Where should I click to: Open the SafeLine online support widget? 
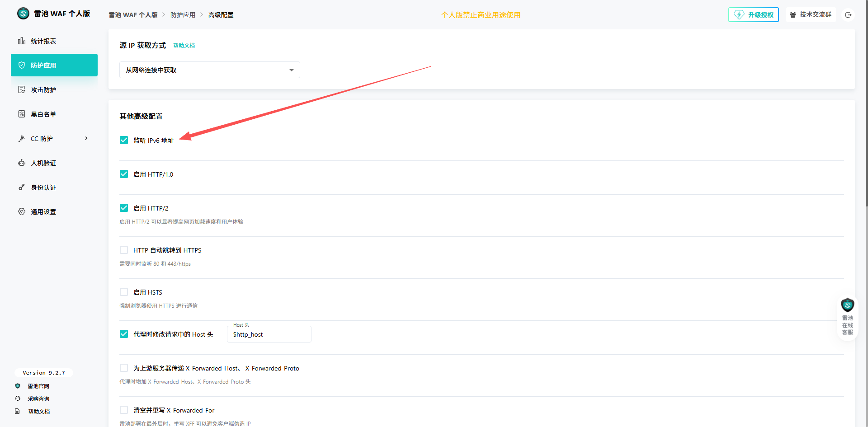tap(847, 317)
